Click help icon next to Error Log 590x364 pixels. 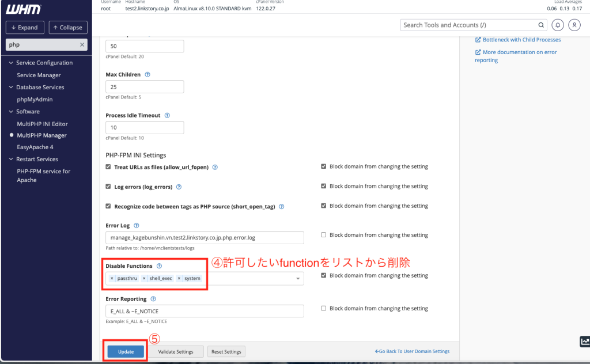(136, 226)
